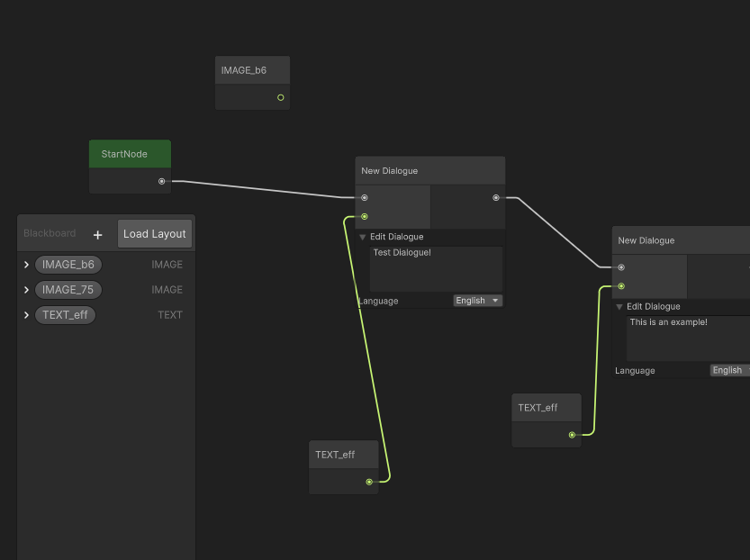Click the white input port of the example dialogue node

point(621,267)
